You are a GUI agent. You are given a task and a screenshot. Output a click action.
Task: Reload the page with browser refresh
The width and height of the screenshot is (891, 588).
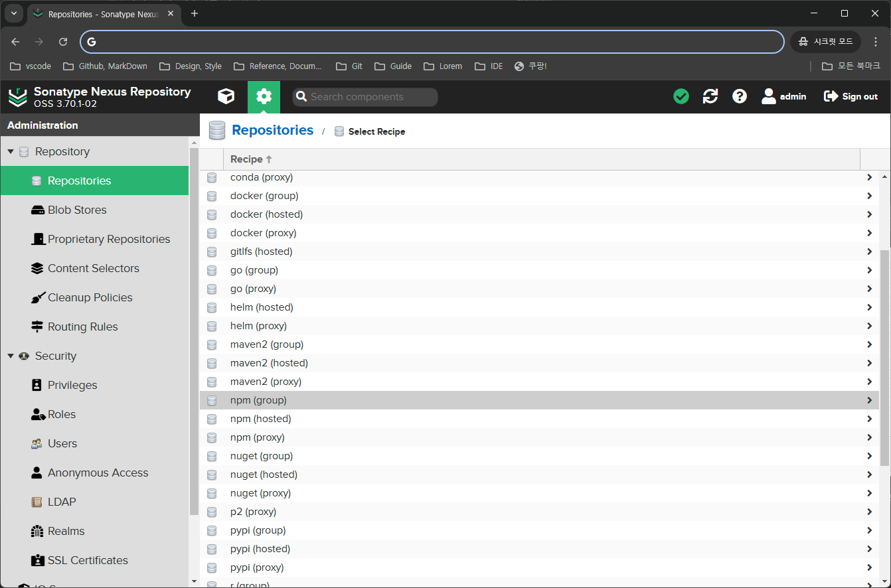[x=63, y=42]
